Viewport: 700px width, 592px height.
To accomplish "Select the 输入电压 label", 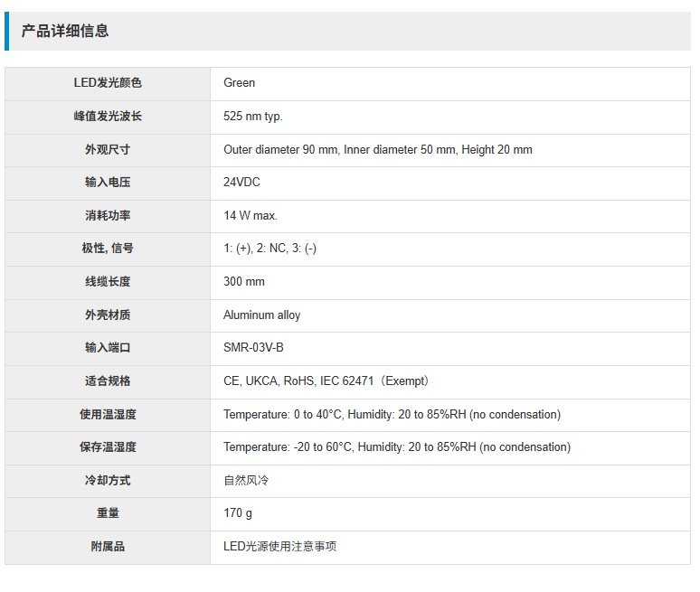I will pyautogui.click(x=108, y=183).
